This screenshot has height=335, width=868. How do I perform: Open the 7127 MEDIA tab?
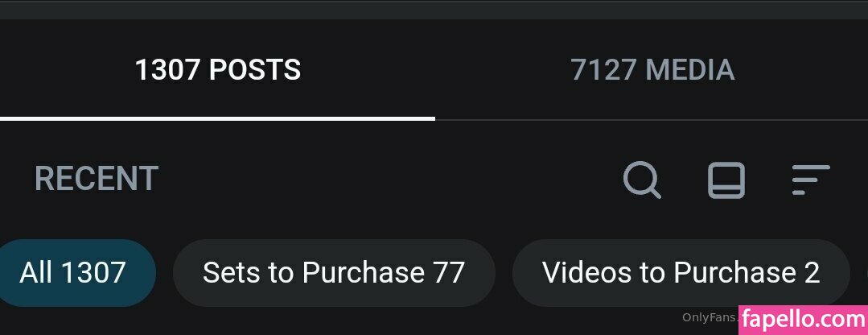click(652, 70)
